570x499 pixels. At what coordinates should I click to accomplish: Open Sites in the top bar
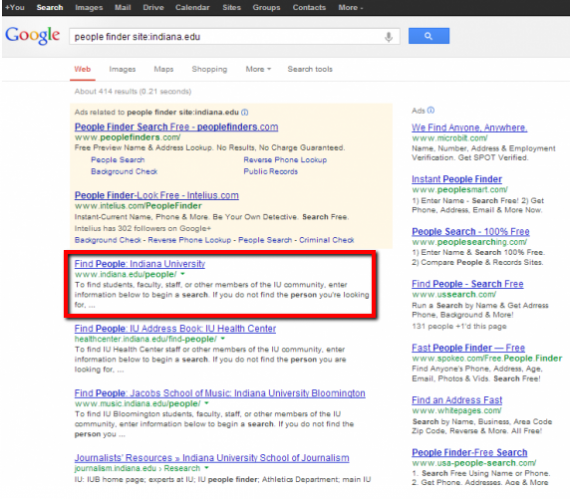pos(232,7)
